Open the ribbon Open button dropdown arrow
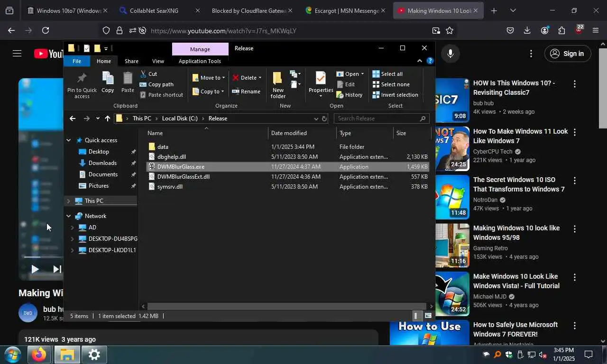This screenshot has width=607, height=364. click(x=362, y=74)
